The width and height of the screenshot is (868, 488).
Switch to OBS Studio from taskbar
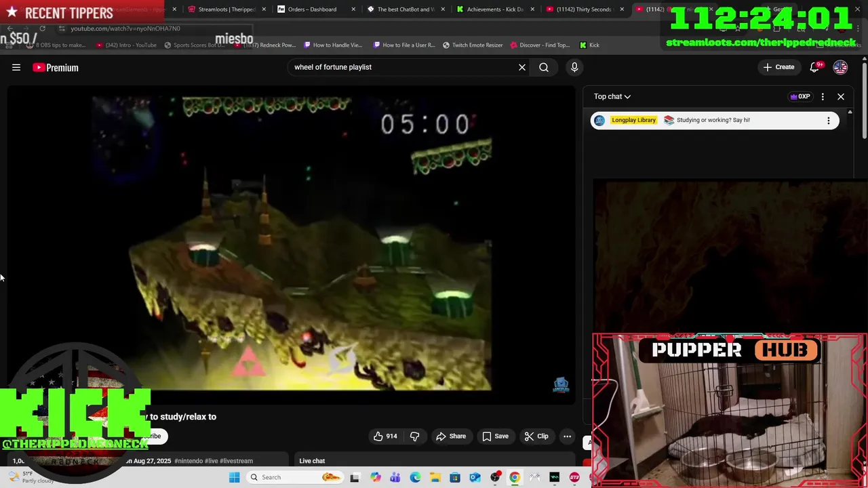(x=495, y=477)
